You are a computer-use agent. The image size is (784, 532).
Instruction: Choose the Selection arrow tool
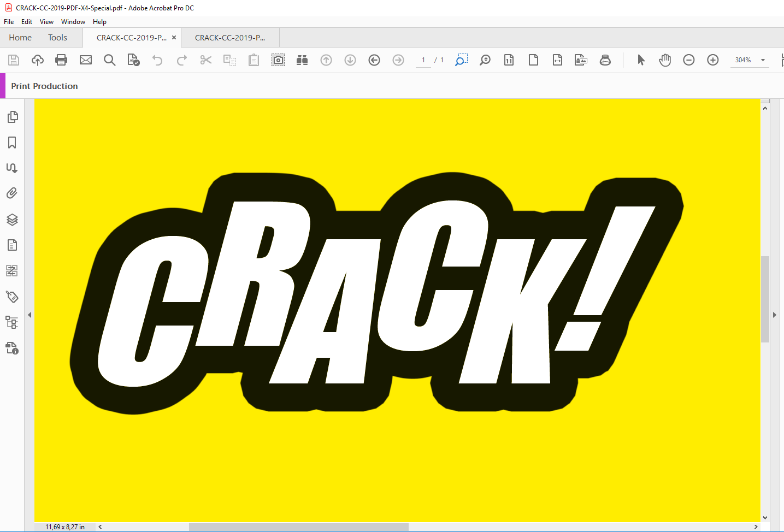point(641,60)
